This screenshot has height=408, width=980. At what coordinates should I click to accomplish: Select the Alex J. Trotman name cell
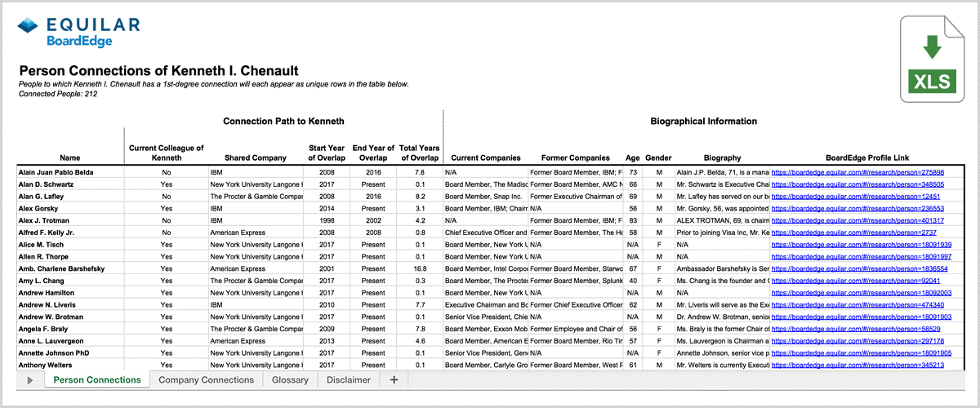point(70,221)
